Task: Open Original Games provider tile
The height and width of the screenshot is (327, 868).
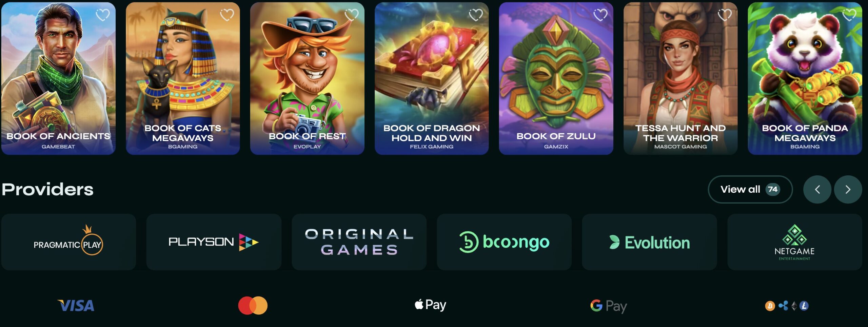Action: pos(359,242)
